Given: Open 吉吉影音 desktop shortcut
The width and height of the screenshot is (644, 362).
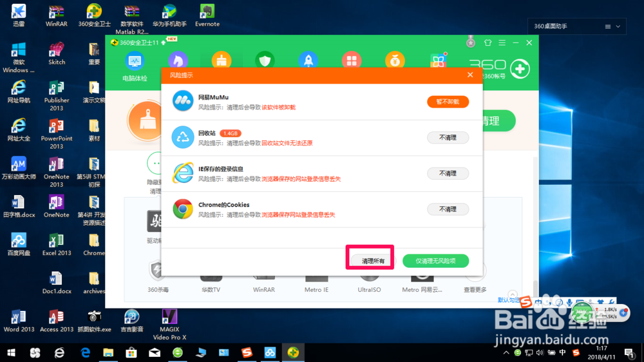Looking at the screenshot, I should click(132, 321).
